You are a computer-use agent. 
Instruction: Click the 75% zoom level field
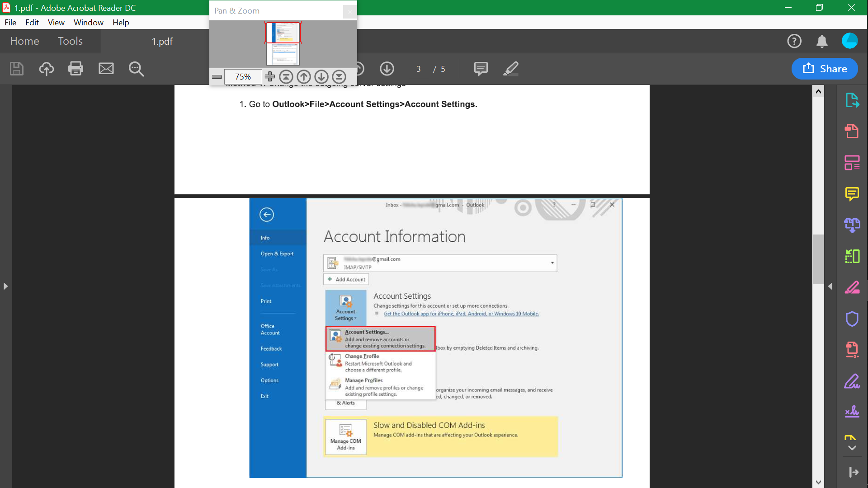(x=243, y=77)
